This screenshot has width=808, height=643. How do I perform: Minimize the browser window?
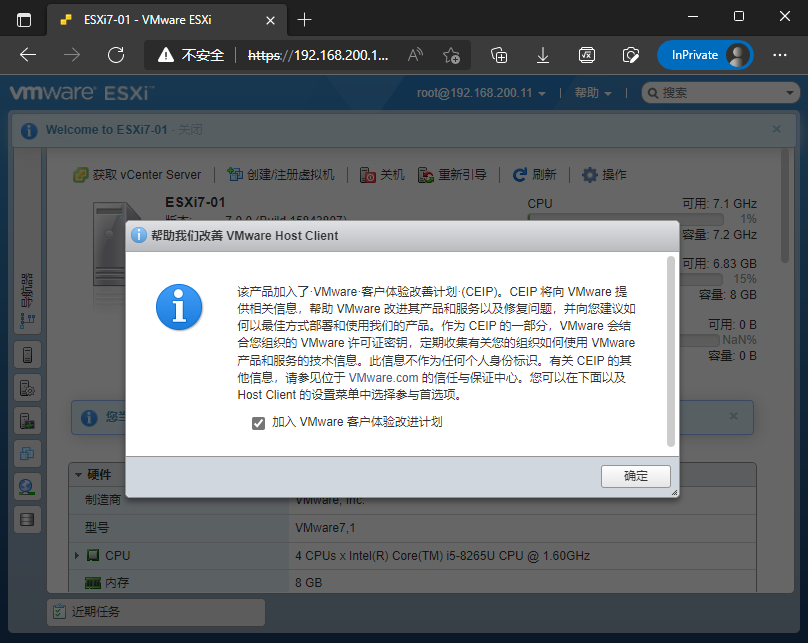[x=693, y=16]
